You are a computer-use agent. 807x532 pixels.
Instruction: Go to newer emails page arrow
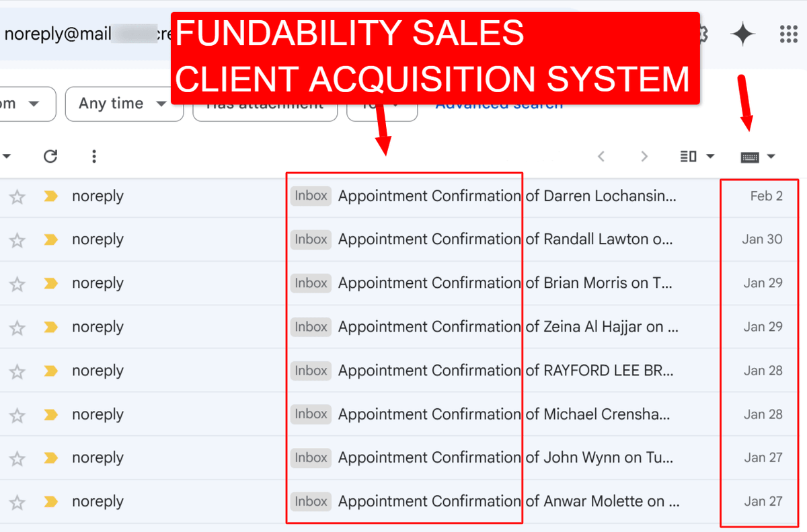(x=601, y=157)
